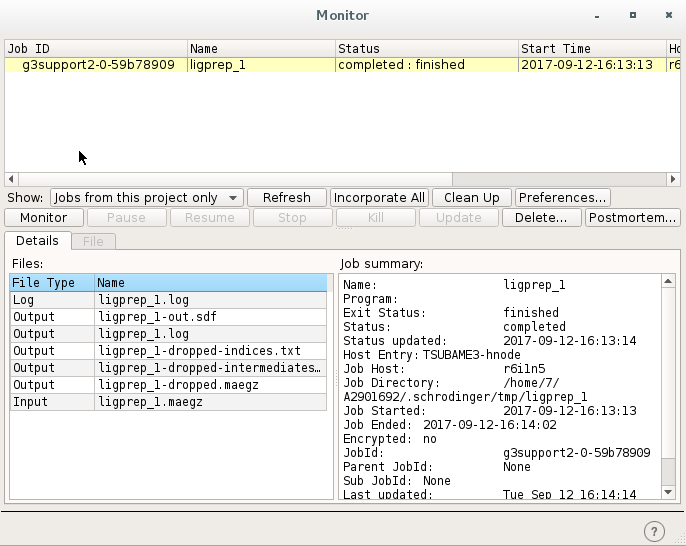Click the Clean Up button
The height and width of the screenshot is (546, 686).
click(x=473, y=198)
